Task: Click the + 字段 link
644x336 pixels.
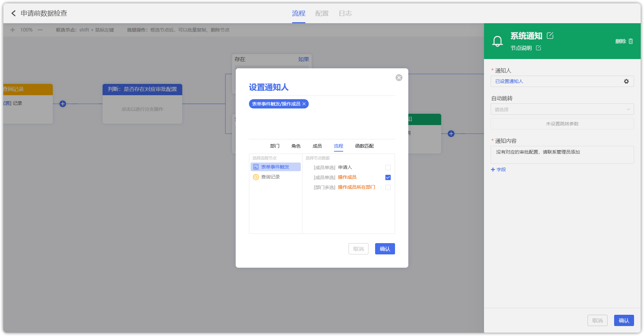Action: 498,169
